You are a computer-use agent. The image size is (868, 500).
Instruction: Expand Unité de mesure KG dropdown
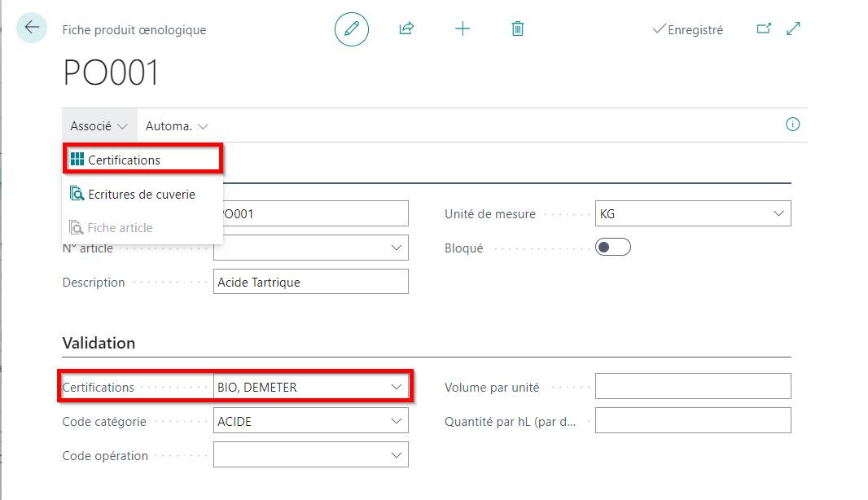778,213
